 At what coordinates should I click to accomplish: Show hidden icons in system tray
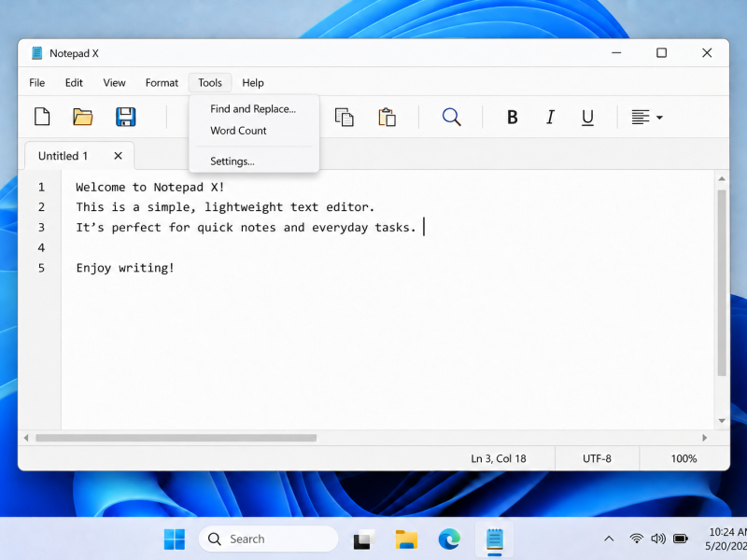(609, 539)
